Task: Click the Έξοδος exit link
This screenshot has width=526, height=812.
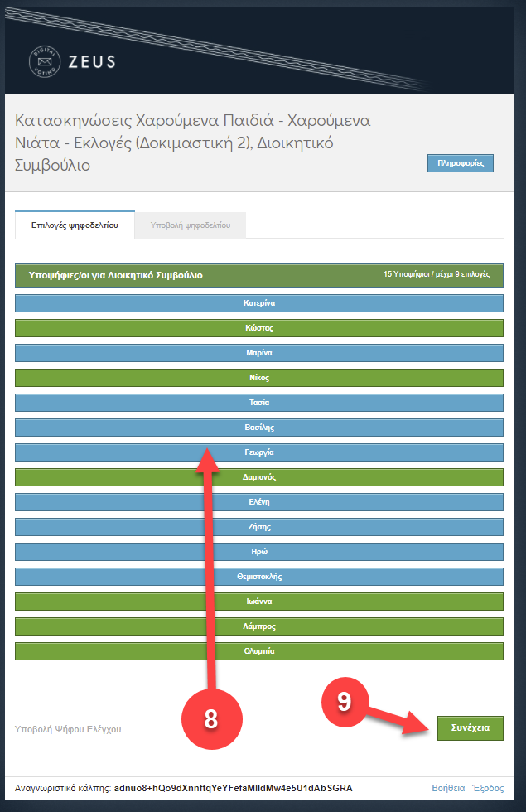Action: tap(488, 788)
